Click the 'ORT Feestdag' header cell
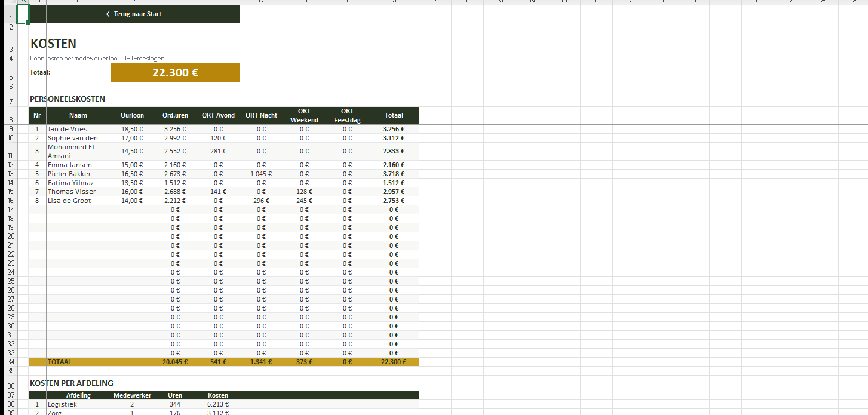Viewport: 868px width, 415px height. 347,116
